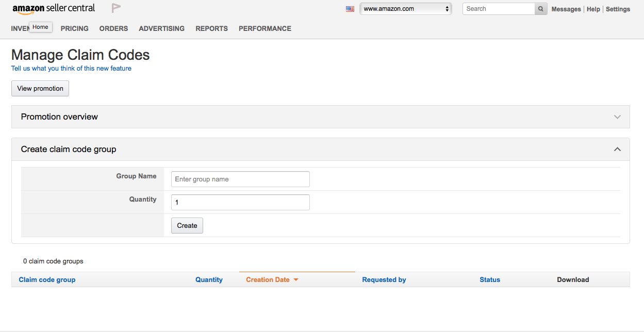Click the Group Name input field
The height and width of the screenshot is (332, 644).
[240, 179]
